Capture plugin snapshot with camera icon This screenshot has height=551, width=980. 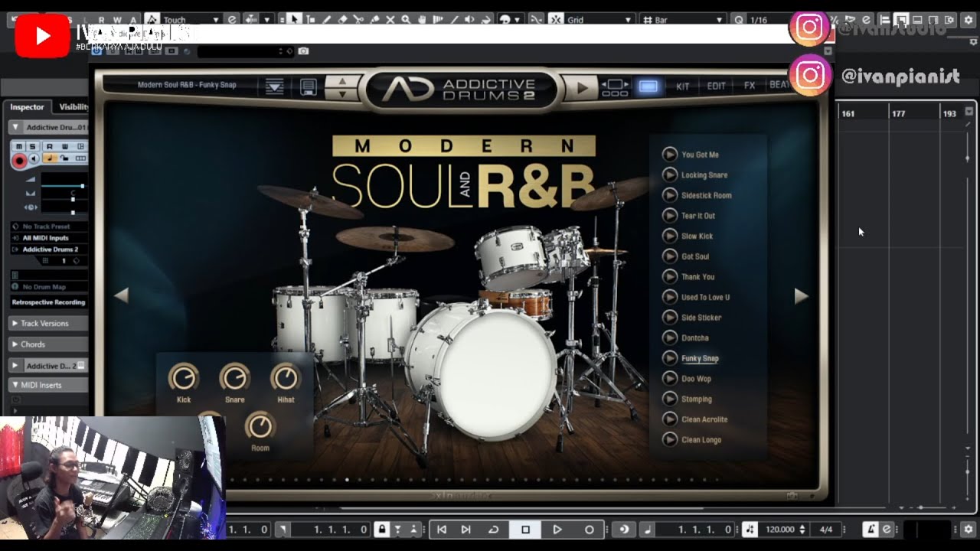[x=304, y=51]
